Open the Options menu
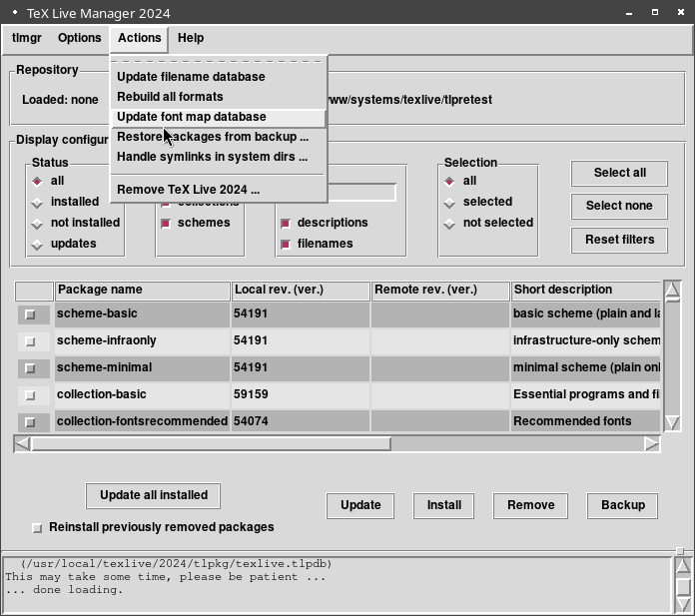 (x=79, y=38)
